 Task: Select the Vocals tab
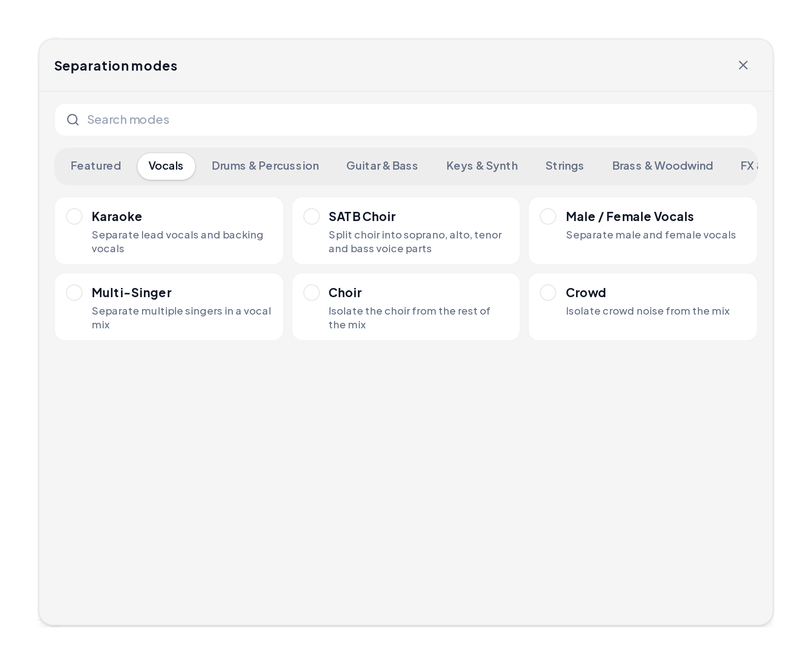click(x=166, y=166)
